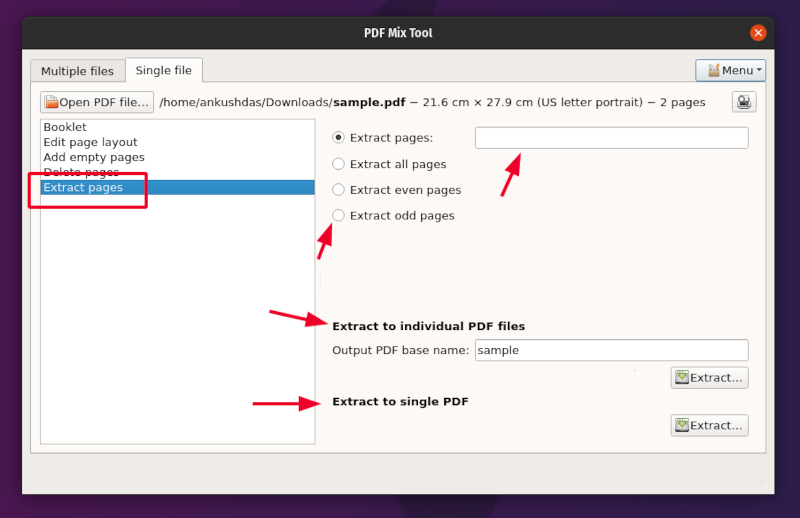The width and height of the screenshot is (800, 518).
Task: Select Booklet in the operations list
Action: [x=65, y=128]
